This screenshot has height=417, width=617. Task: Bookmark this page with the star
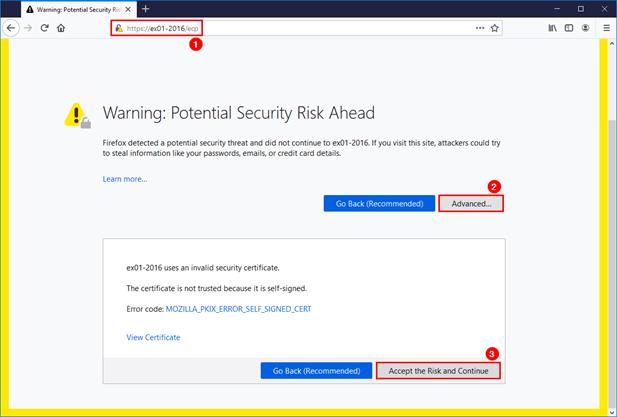495,28
